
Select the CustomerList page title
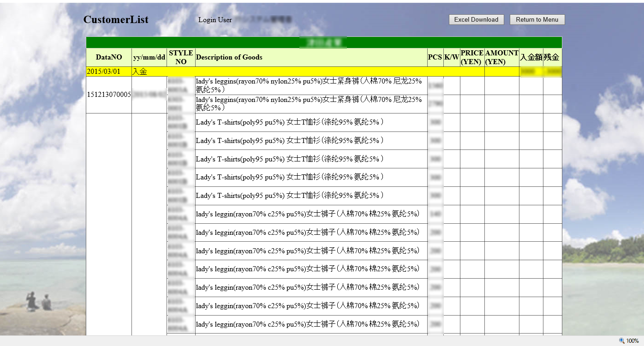click(x=116, y=20)
